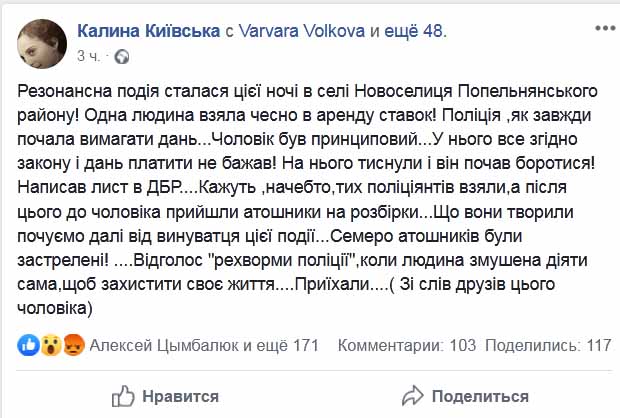Image resolution: width=620 pixels, height=418 pixels.
Task: Click the thumbs-up icon beside Нравится
Action: point(123,396)
